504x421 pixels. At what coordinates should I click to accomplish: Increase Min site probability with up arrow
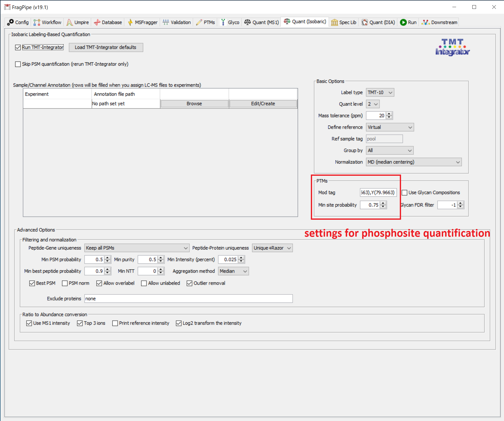point(383,203)
